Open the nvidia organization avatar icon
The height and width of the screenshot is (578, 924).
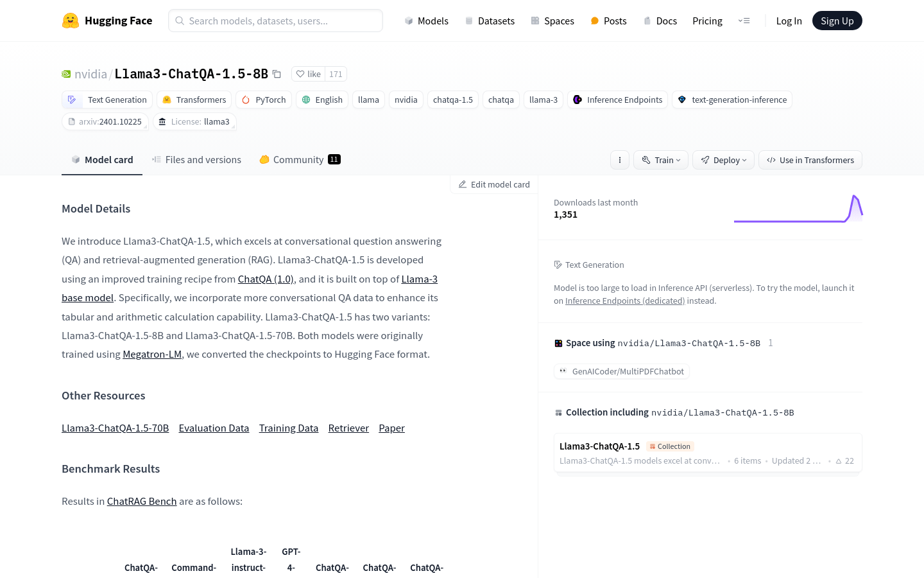[66, 74]
